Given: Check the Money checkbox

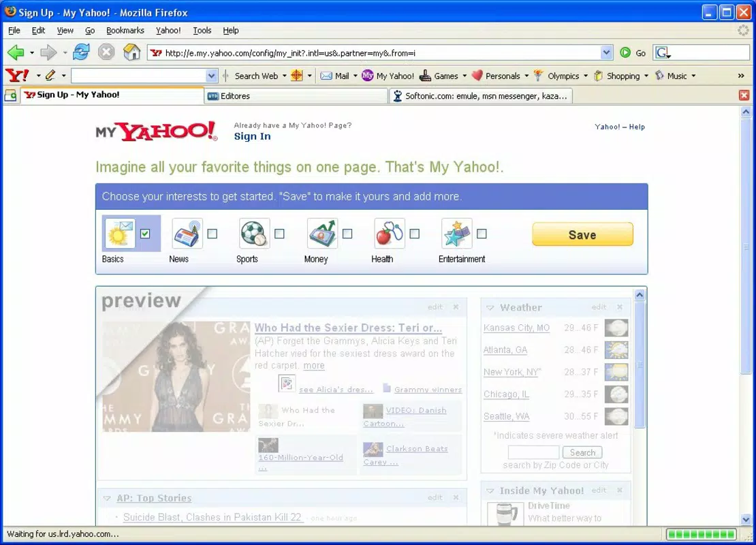Looking at the screenshot, I should (x=347, y=234).
